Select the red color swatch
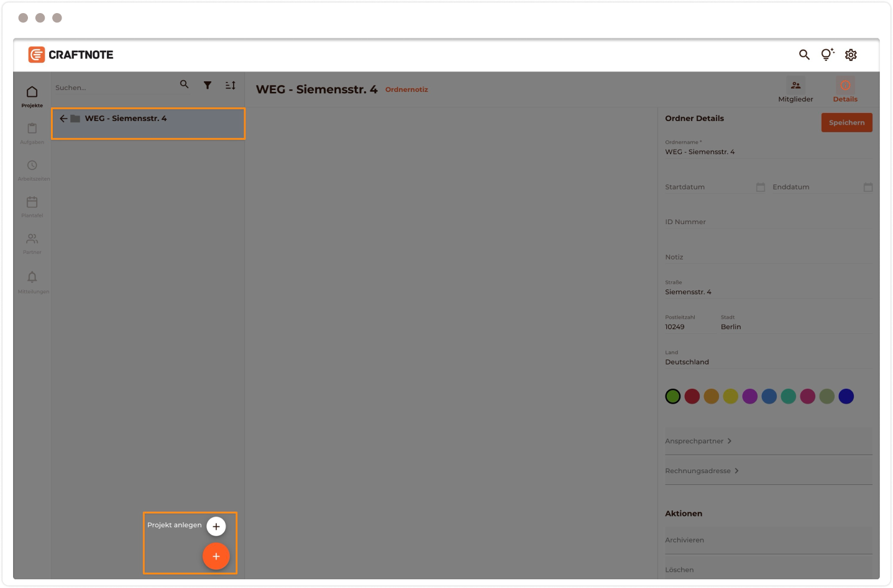 pyautogui.click(x=692, y=396)
